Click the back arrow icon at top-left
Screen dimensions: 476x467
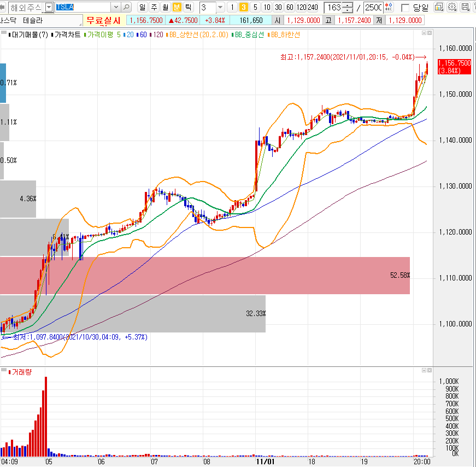click(x=2, y=7)
